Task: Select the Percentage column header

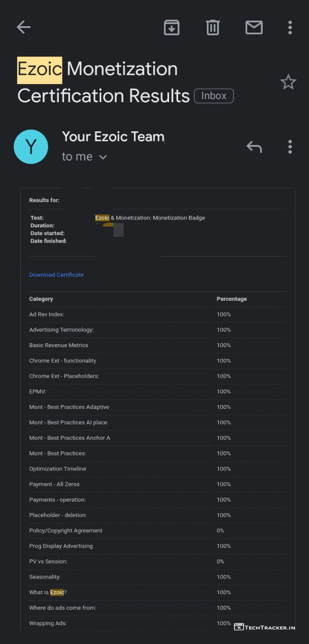Action: (231, 299)
